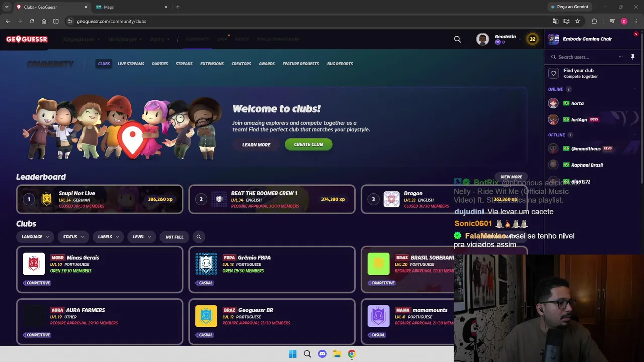Click the level 32 badge
The height and width of the screenshot is (362, 644).
point(532,39)
